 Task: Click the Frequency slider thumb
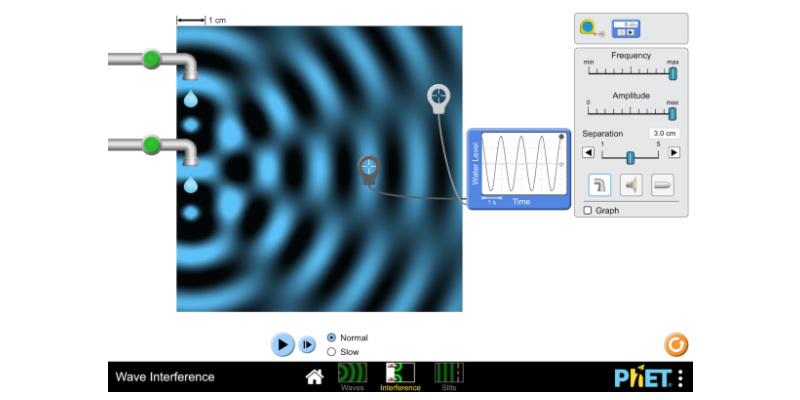coord(672,73)
